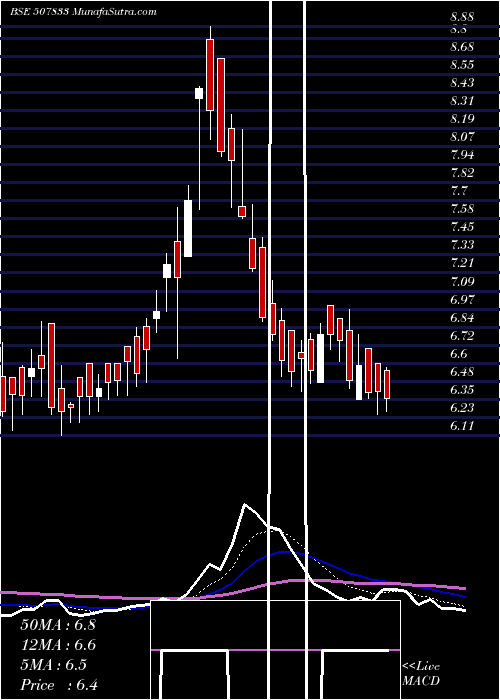This screenshot has width=500, height=700.
Task: Click the 8.07 price axis label
Action: click(x=462, y=137)
